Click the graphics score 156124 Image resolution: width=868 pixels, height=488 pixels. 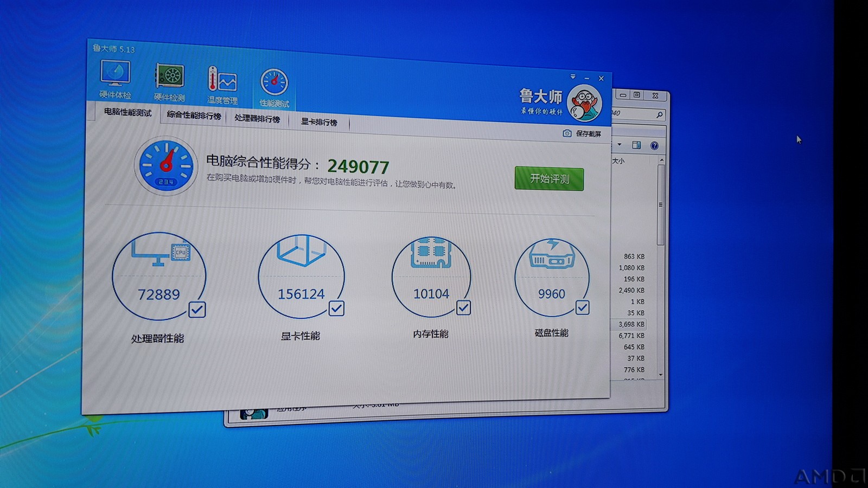(x=301, y=294)
